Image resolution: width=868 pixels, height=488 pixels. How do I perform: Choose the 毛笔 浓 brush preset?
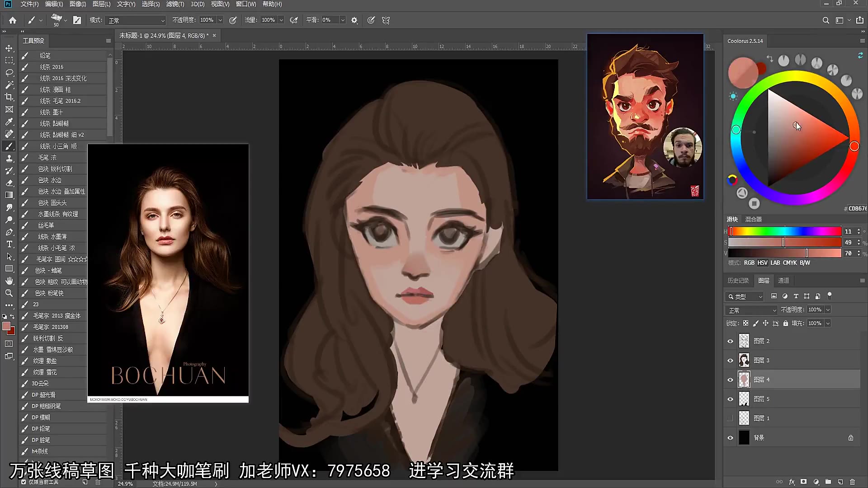[x=47, y=157]
